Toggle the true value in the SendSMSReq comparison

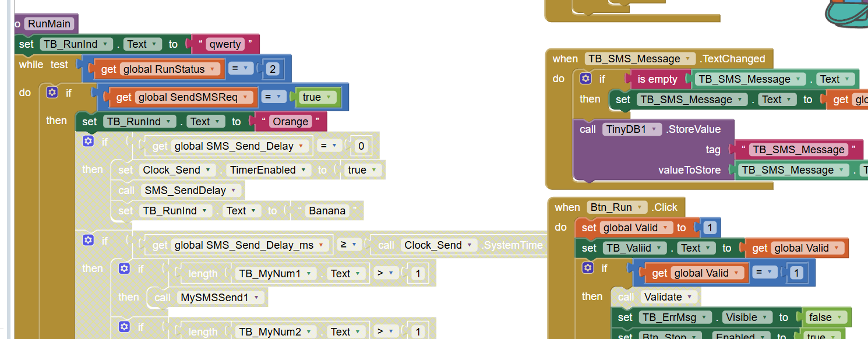pos(317,97)
